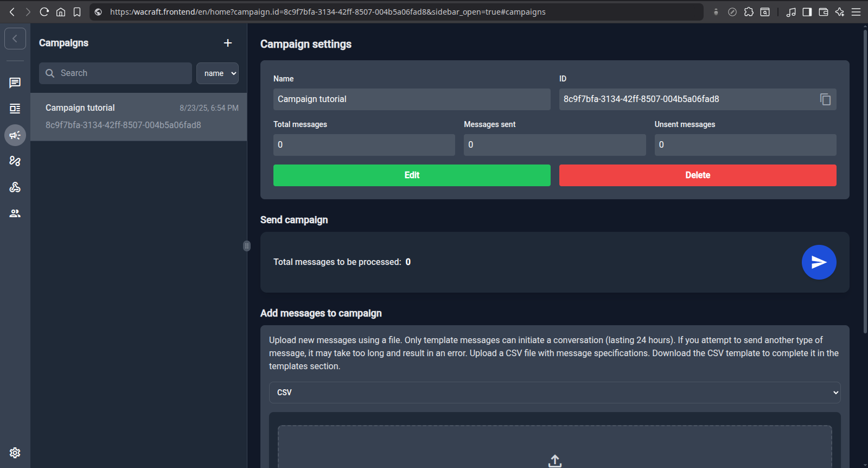The width and height of the screenshot is (868, 468).
Task: Click the plus icon to add campaign
Action: click(x=228, y=43)
